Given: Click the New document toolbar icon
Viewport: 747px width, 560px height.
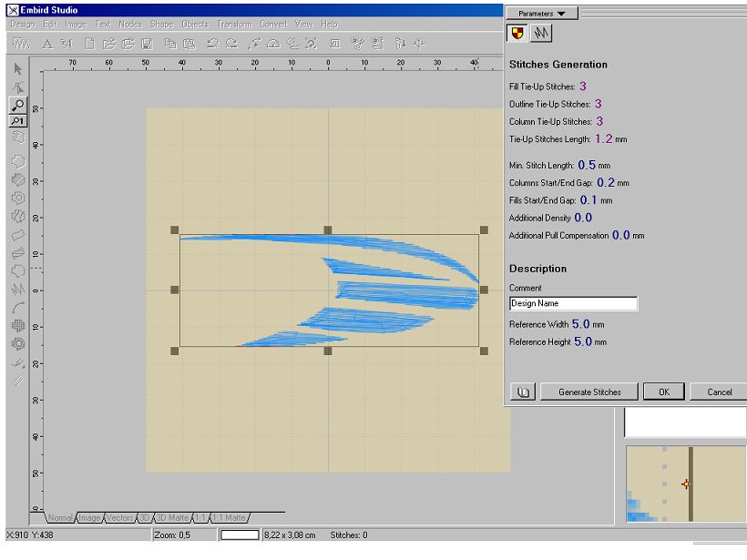Looking at the screenshot, I should [89, 43].
